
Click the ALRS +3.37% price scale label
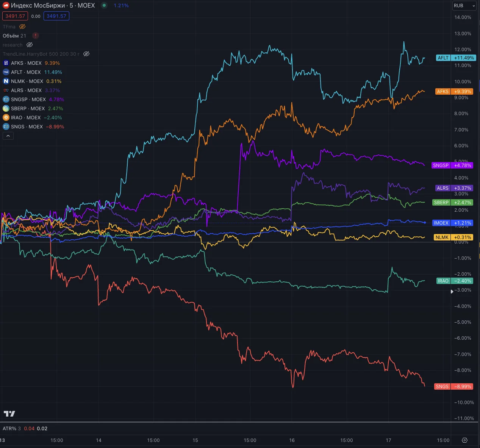(454, 188)
